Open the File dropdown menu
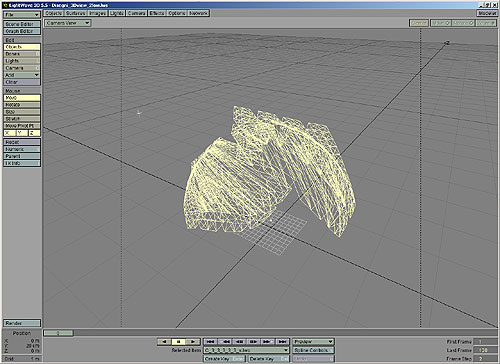 pyautogui.click(x=22, y=15)
